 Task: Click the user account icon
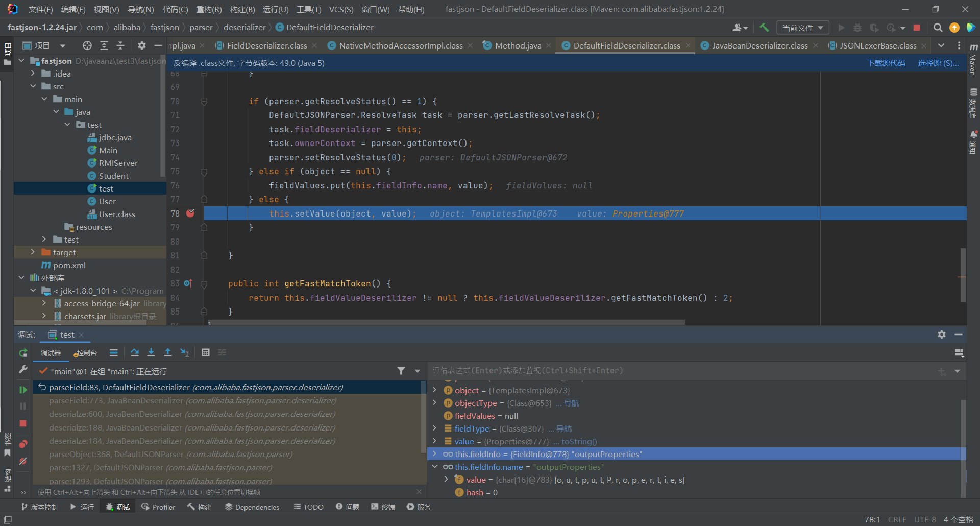[740, 28]
